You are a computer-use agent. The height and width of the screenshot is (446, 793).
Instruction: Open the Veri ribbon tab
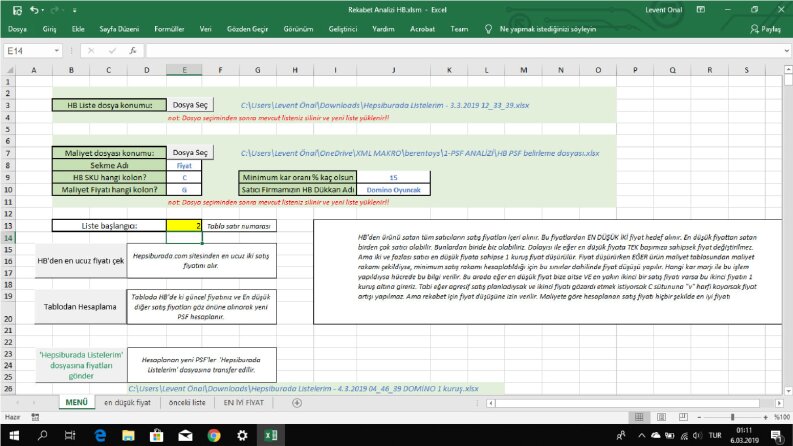click(205, 29)
